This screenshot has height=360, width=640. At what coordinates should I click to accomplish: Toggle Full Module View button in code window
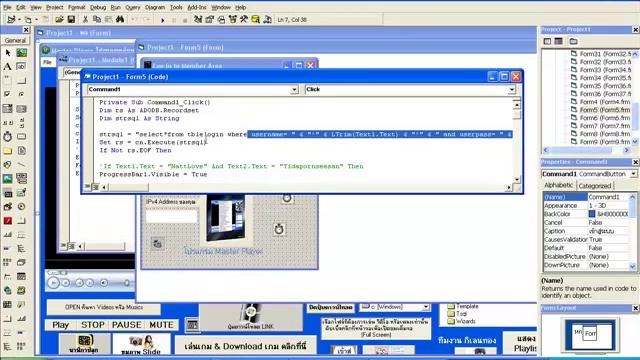(x=95, y=187)
